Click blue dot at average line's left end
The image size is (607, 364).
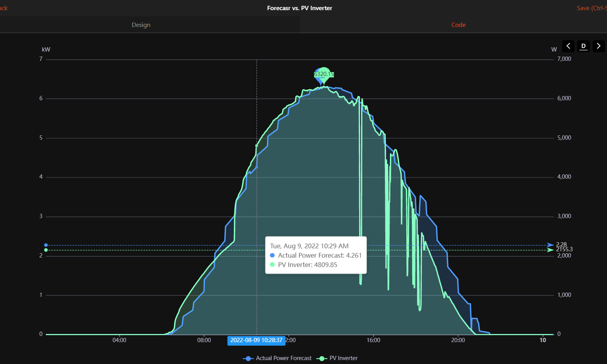46,245
